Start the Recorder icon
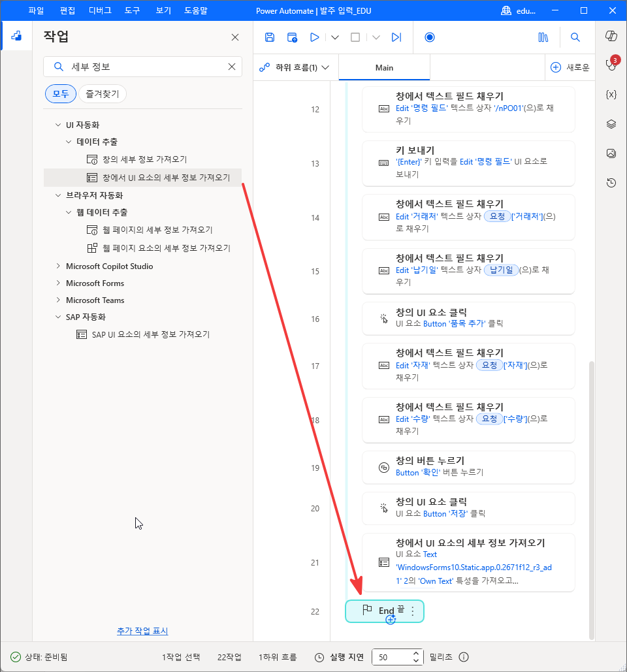This screenshot has height=672, width=627. coord(429,37)
